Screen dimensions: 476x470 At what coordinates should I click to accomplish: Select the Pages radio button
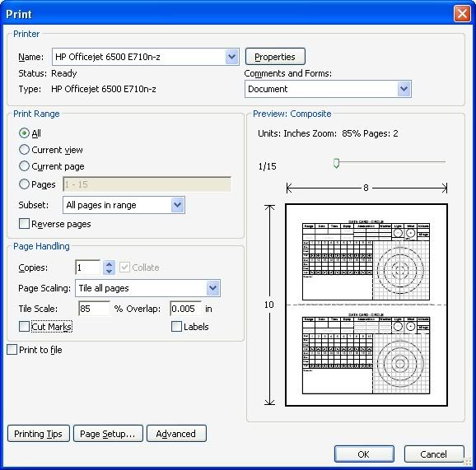pyautogui.click(x=24, y=184)
